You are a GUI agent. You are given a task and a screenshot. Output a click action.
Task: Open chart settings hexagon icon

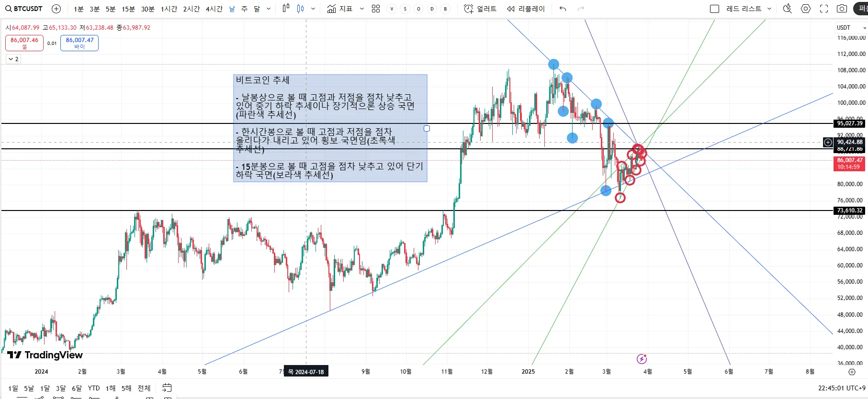click(806, 9)
